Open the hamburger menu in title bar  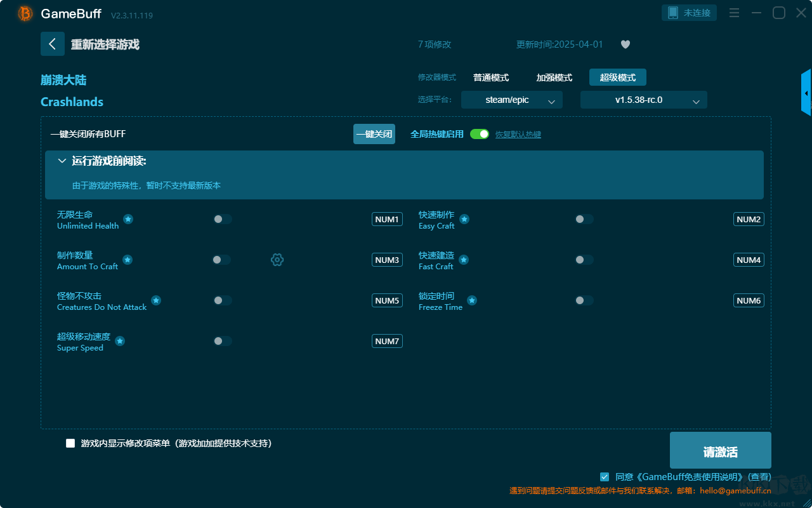[x=734, y=13]
